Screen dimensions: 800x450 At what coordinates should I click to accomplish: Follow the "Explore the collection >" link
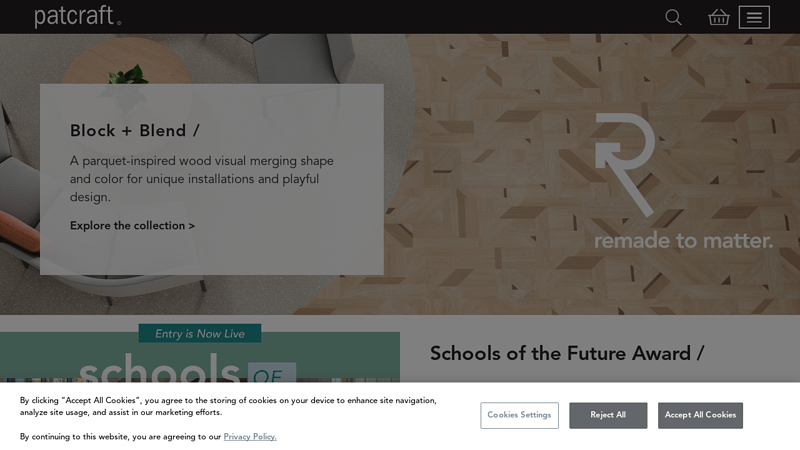pos(132,226)
